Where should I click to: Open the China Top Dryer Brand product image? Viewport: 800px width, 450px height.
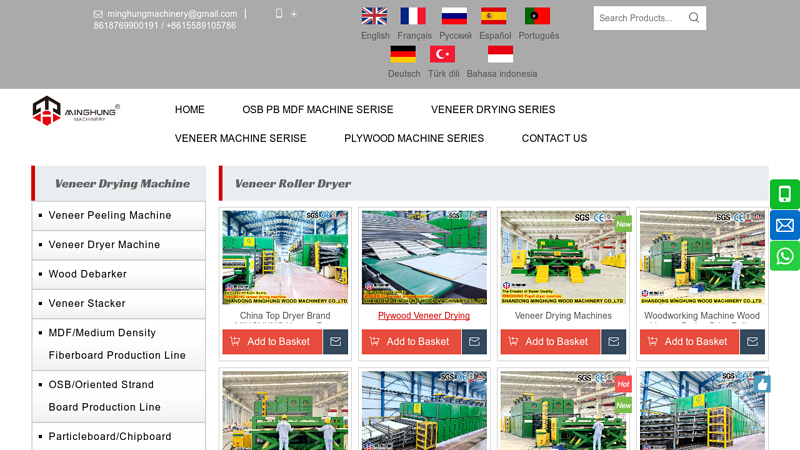tap(285, 258)
